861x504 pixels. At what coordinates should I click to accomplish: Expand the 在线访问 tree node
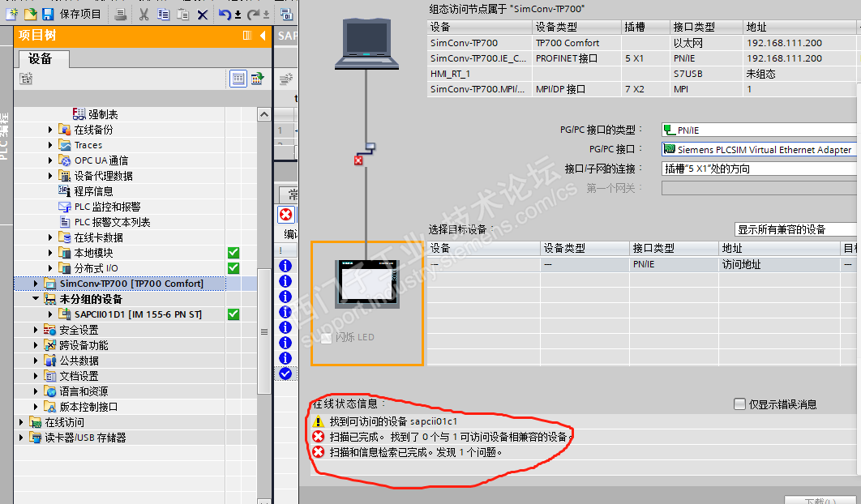click(x=21, y=421)
